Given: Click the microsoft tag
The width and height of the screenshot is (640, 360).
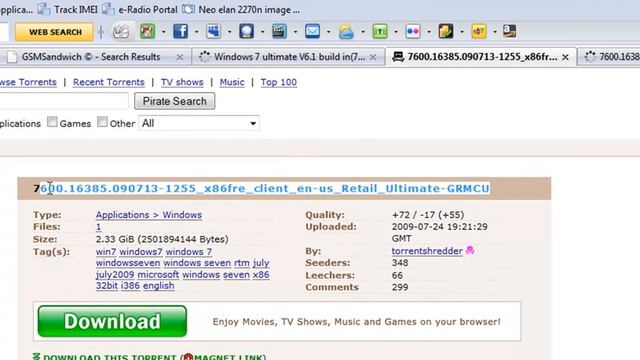Looking at the screenshot, I should click(158, 275).
